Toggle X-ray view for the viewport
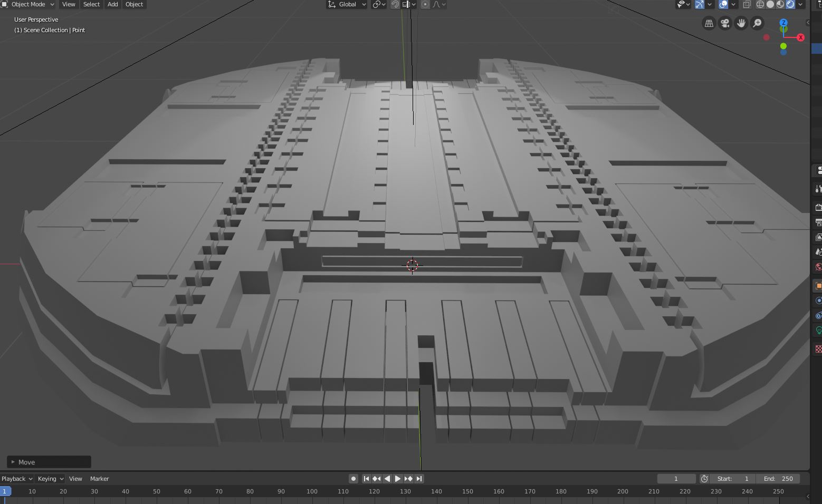Viewport: 822px width, 504px height. click(747, 4)
